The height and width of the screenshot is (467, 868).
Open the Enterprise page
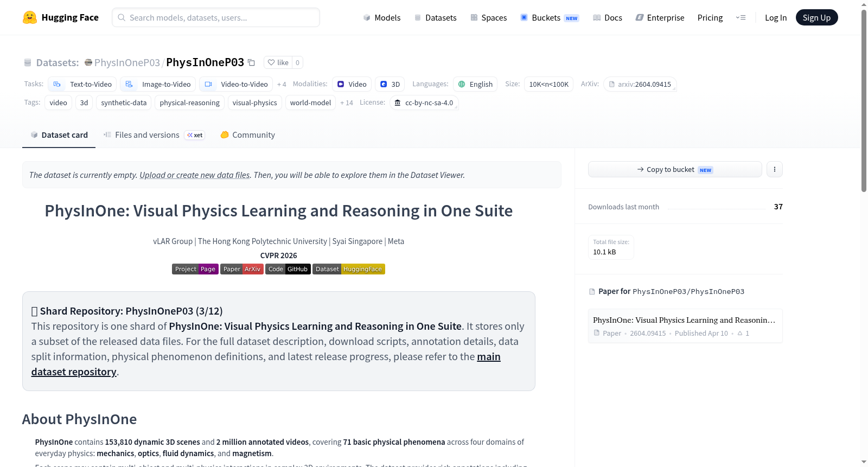pyautogui.click(x=660, y=17)
